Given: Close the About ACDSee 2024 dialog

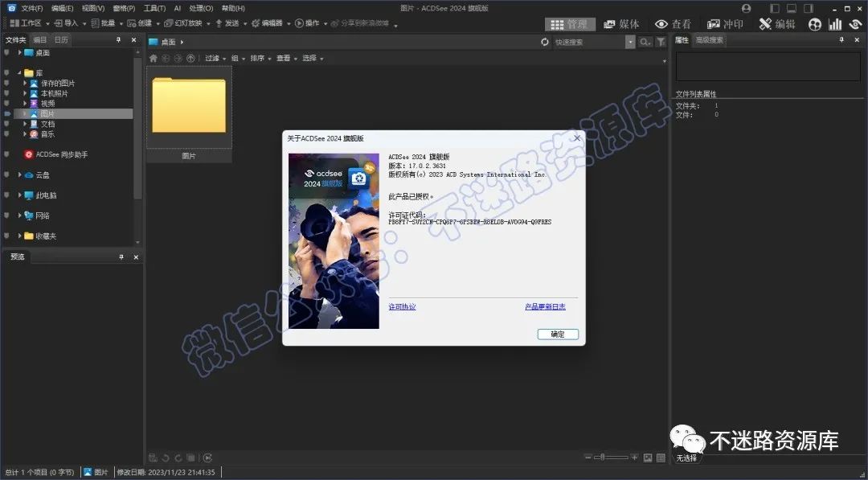Looking at the screenshot, I should 577,137.
